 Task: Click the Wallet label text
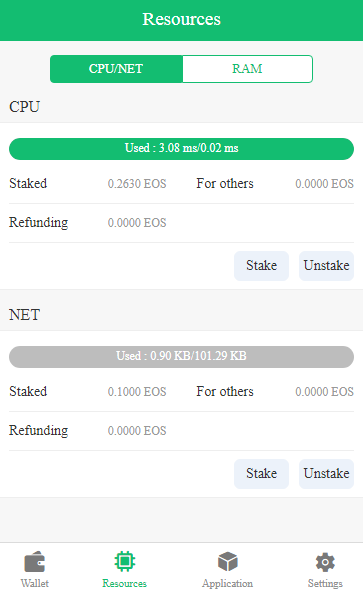click(x=35, y=583)
